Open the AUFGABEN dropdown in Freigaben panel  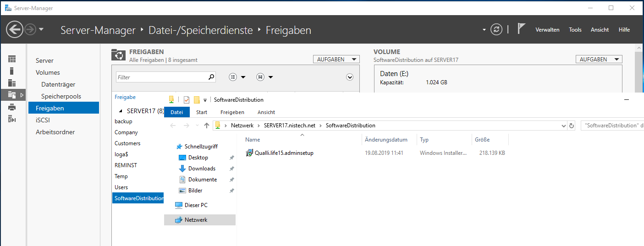[336, 60]
